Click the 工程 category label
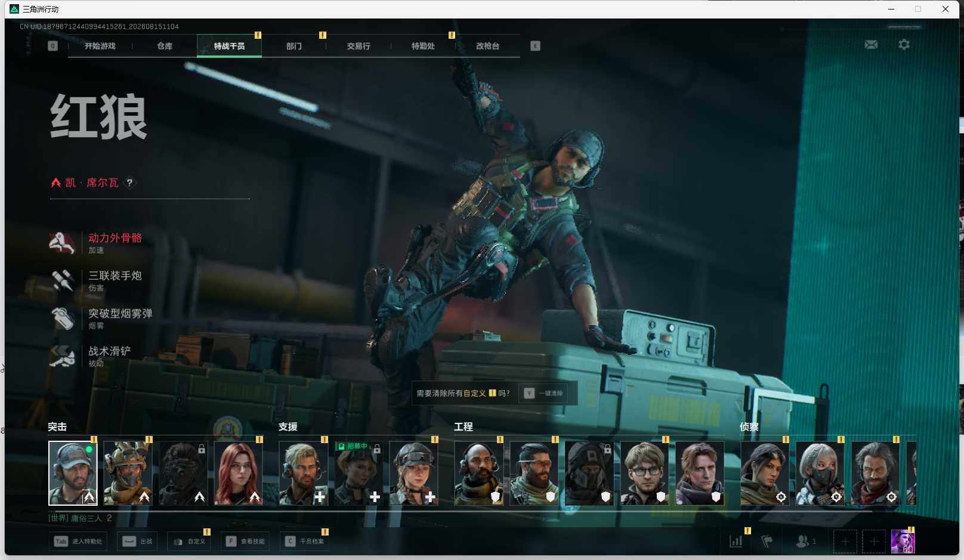The width and height of the screenshot is (964, 560). (x=464, y=426)
